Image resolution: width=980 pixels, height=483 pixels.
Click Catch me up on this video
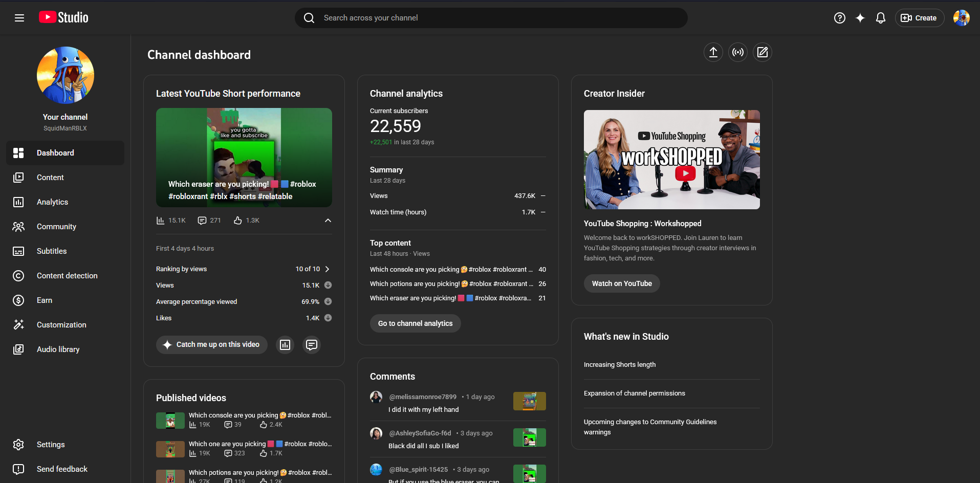(212, 345)
